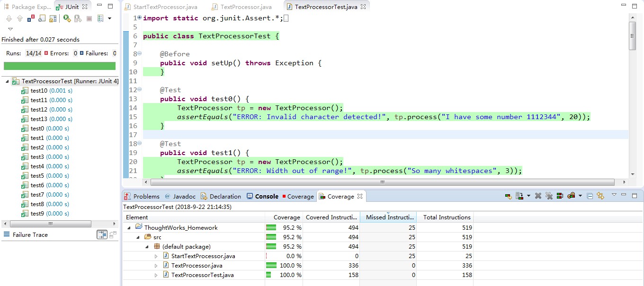Screen dimensions: 644x286
Task: Sort by Covered Instructions column header
Action: coord(331,217)
